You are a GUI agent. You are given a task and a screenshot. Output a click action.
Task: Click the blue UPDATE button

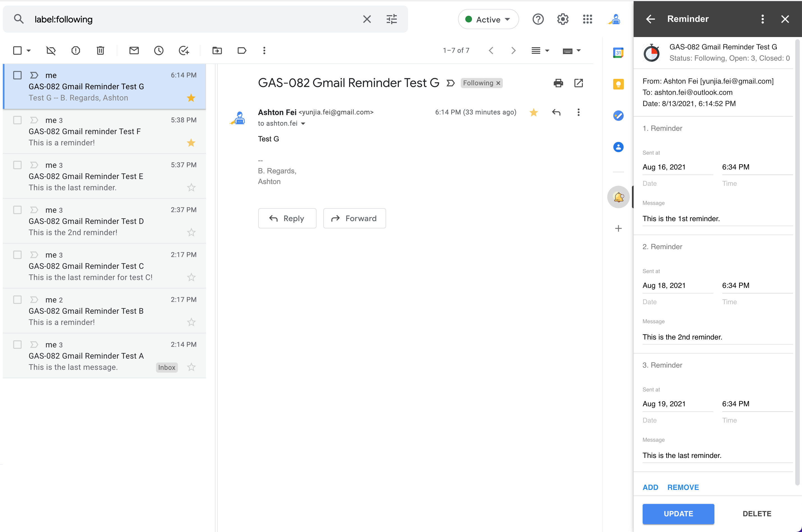(678, 513)
